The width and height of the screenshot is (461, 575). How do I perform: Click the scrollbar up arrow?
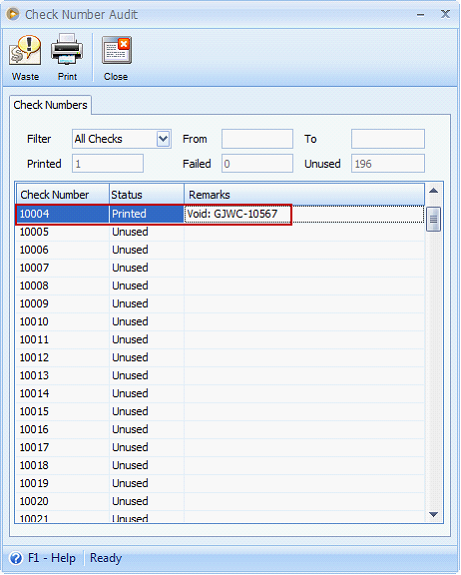coord(433,191)
